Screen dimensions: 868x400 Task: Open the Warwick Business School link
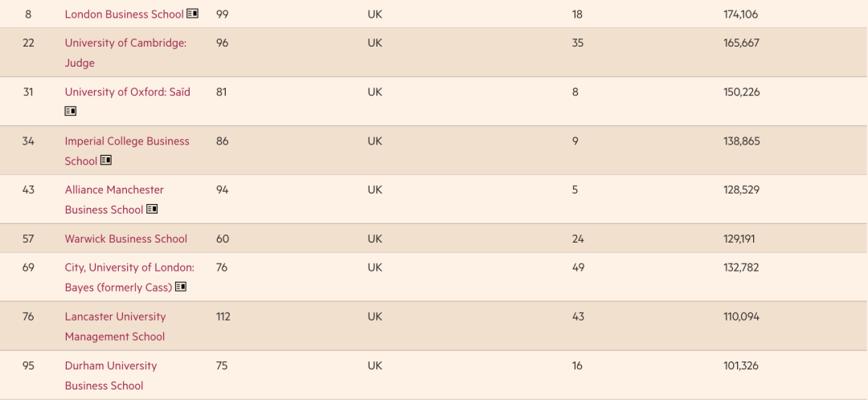(125, 239)
